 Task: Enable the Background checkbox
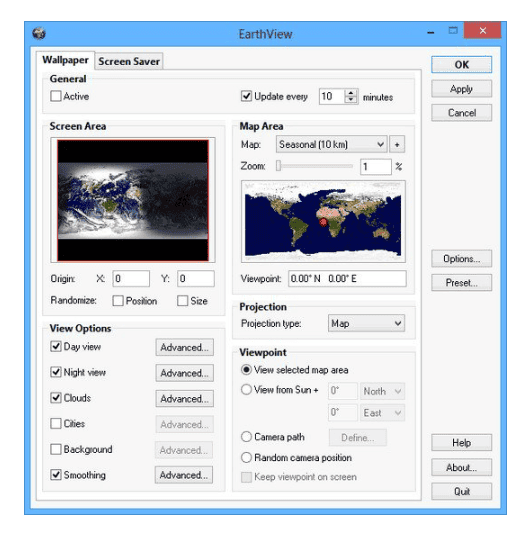click(x=55, y=449)
